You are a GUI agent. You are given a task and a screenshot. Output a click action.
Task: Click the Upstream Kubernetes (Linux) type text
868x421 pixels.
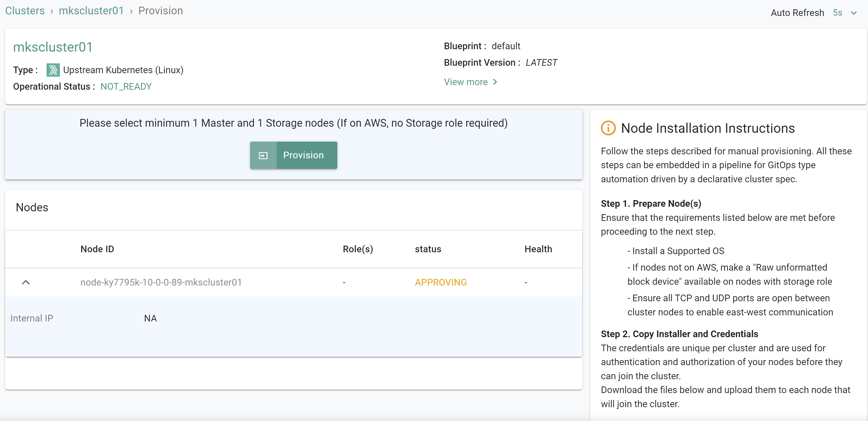(123, 70)
